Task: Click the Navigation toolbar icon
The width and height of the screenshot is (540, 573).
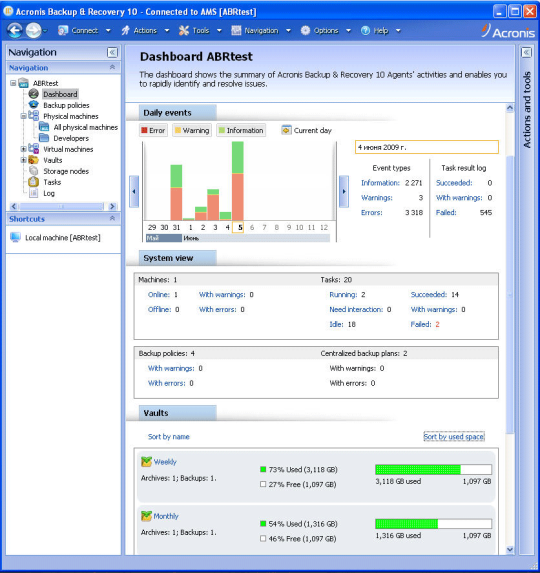Action: (x=236, y=31)
